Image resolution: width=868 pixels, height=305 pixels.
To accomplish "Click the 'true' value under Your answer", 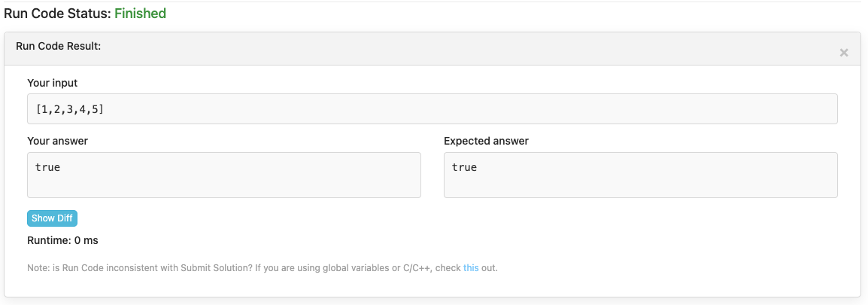I will click(47, 167).
